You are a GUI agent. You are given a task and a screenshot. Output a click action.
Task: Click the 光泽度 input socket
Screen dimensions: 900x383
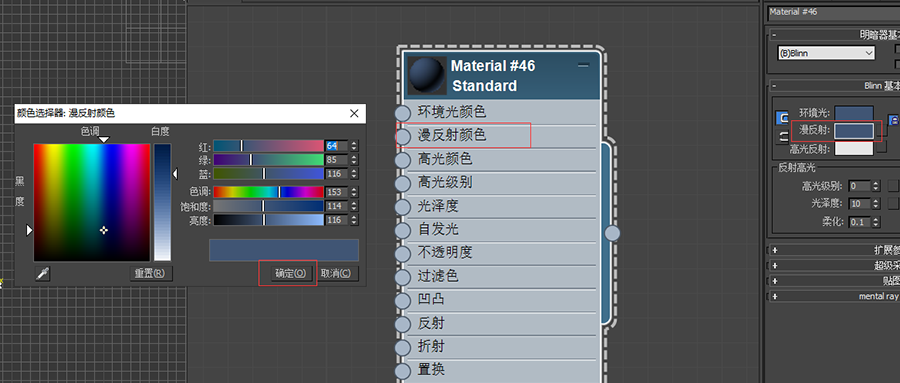tap(403, 207)
